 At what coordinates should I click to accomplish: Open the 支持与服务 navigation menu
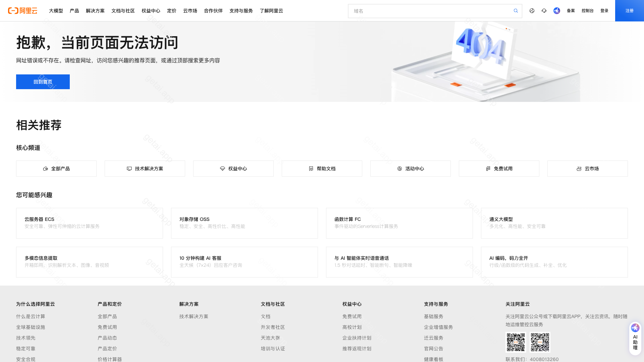click(241, 11)
